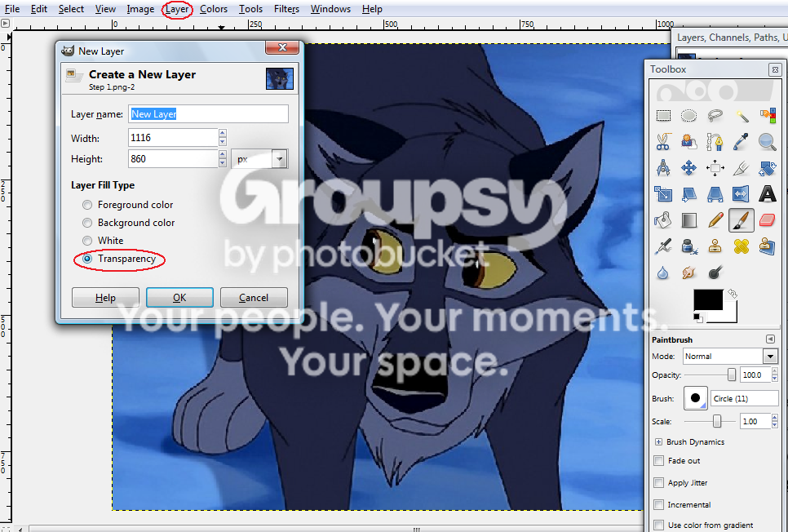Pick the Pencil tool

tap(715, 220)
